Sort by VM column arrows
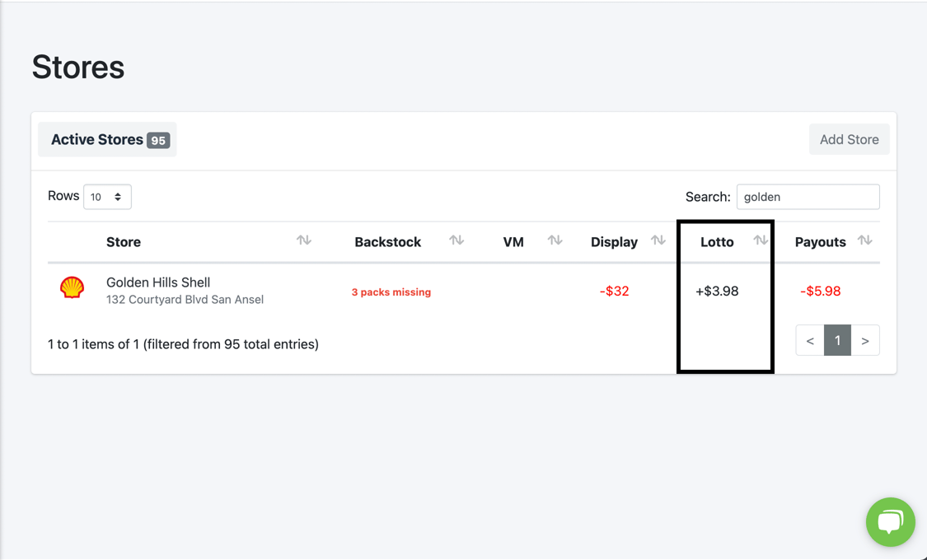The image size is (927, 560). click(x=555, y=240)
